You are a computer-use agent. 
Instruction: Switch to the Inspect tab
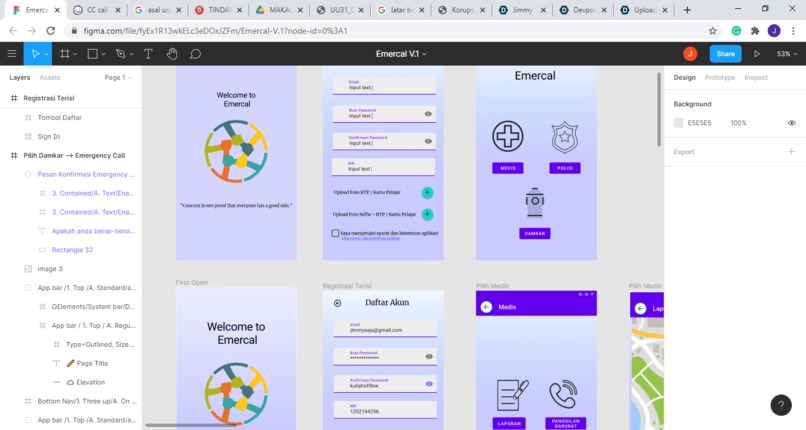[x=756, y=78]
